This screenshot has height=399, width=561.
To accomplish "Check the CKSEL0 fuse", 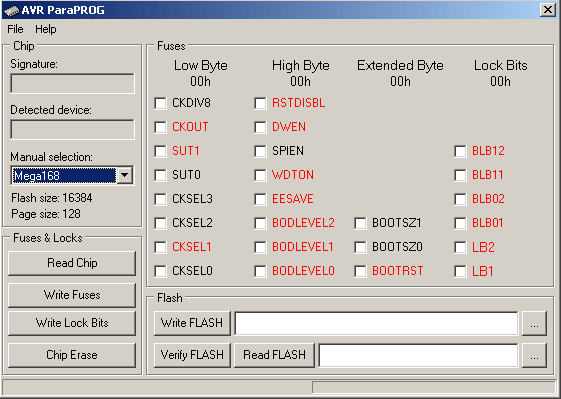I will 160,271.
